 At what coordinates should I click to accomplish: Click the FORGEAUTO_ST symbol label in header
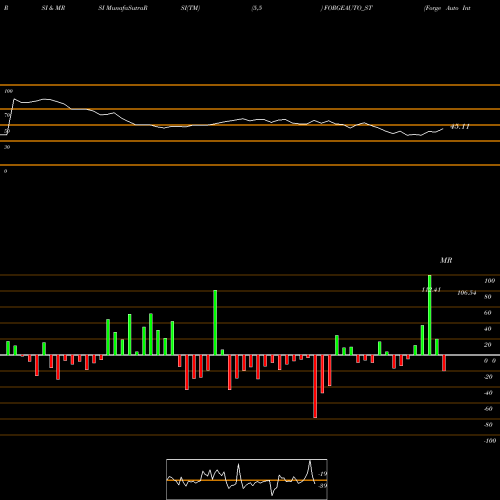[347, 8]
